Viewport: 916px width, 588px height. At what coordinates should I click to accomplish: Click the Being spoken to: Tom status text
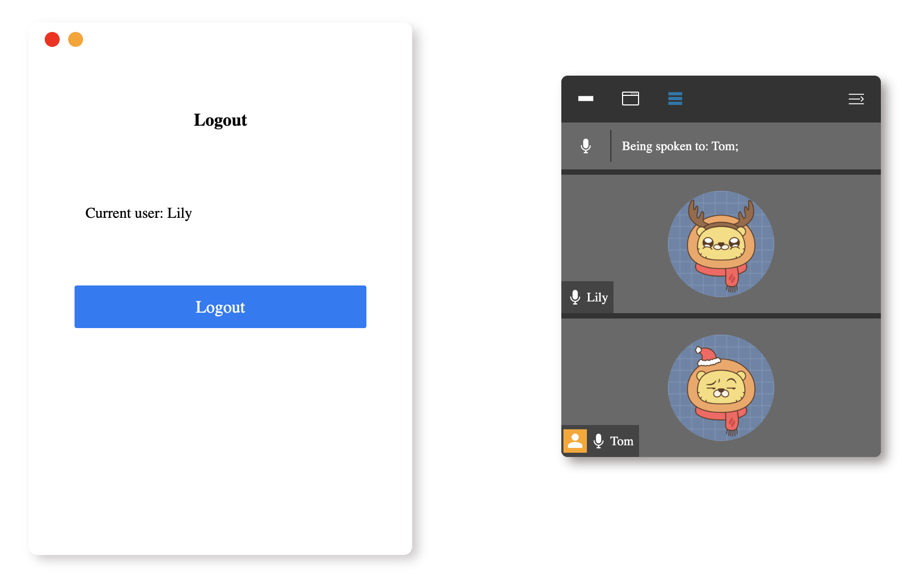click(x=680, y=146)
